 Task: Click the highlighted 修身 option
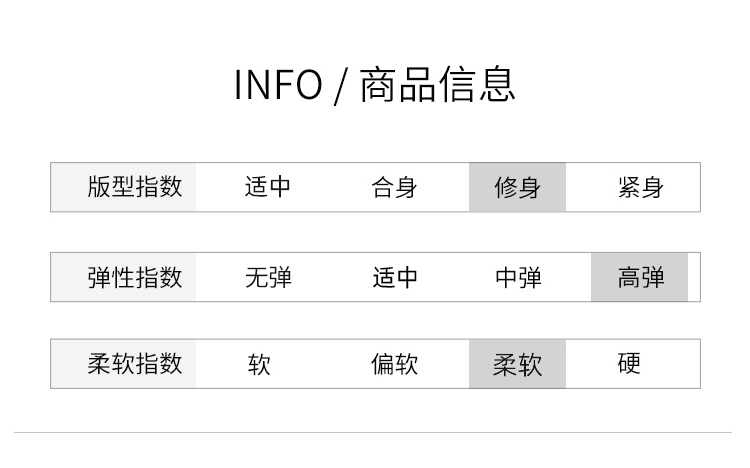click(x=517, y=187)
